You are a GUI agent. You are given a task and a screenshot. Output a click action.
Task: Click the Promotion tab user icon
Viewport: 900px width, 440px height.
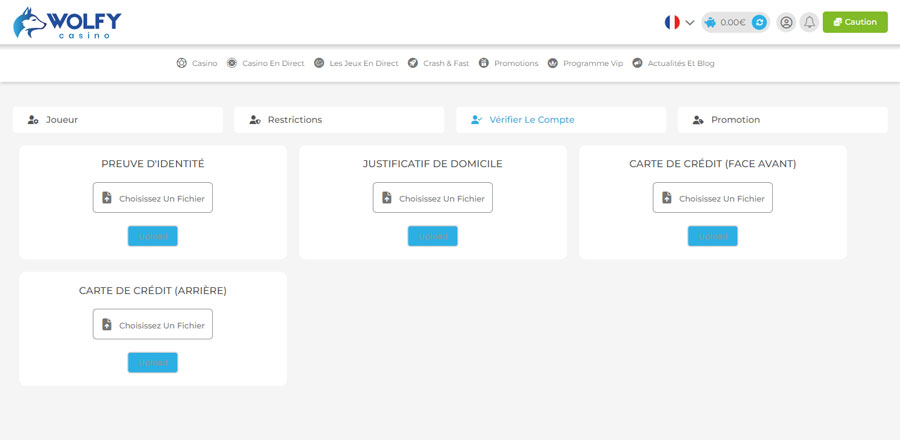pos(698,120)
